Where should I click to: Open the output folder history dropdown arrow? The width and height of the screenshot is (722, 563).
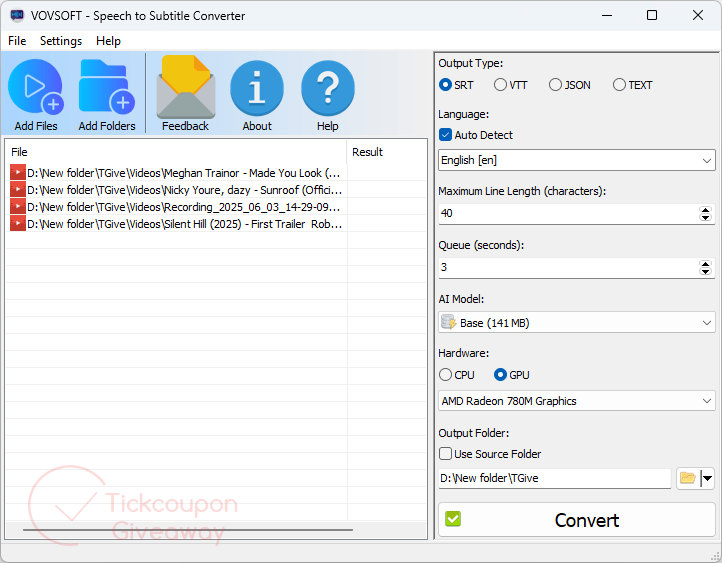[707, 478]
